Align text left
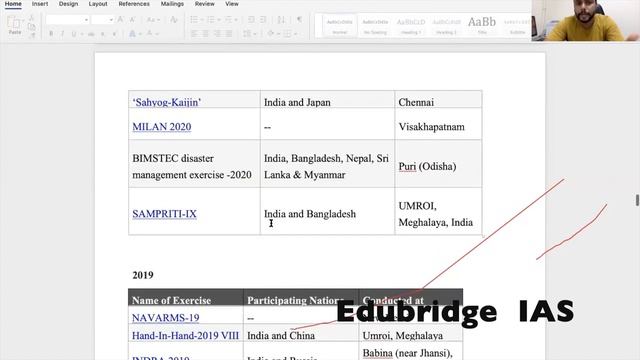 point(194,34)
